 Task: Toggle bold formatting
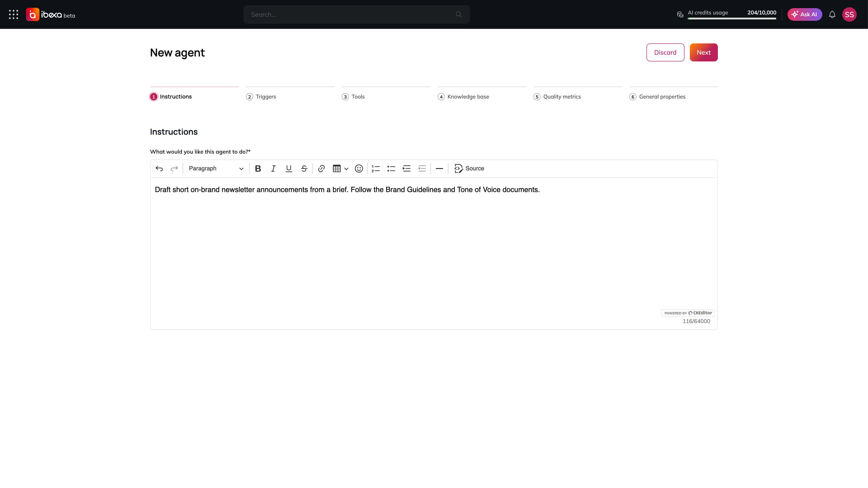[x=258, y=168]
